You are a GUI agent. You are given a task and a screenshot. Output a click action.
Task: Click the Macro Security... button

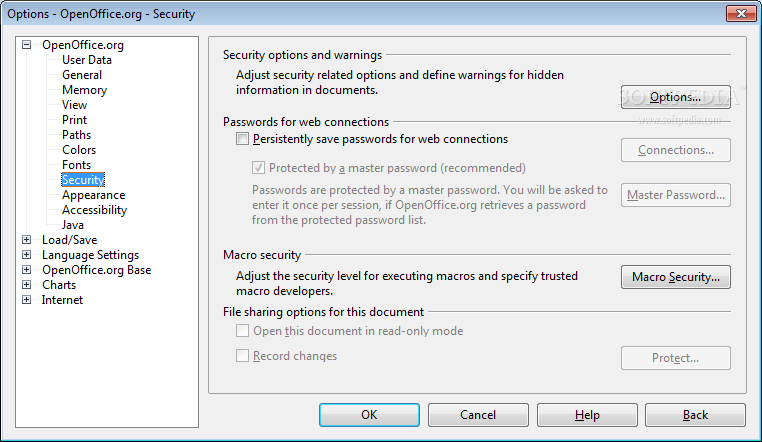675,277
